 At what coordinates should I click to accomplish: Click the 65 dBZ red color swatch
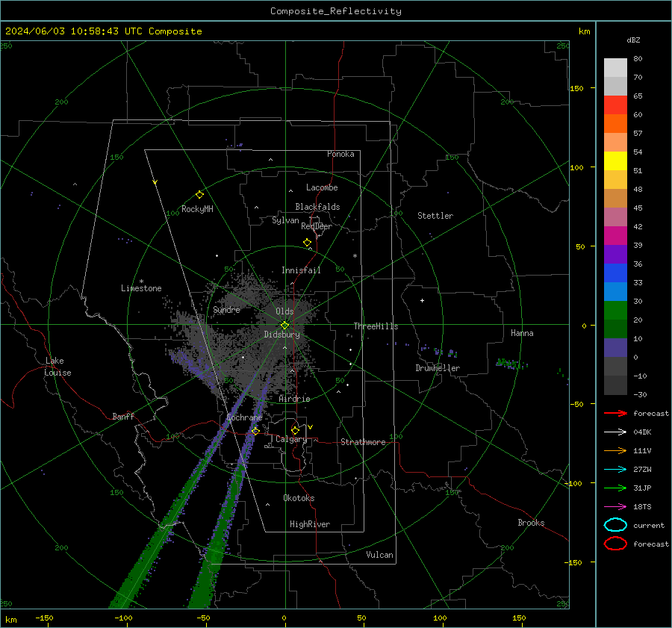tap(615, 105)
